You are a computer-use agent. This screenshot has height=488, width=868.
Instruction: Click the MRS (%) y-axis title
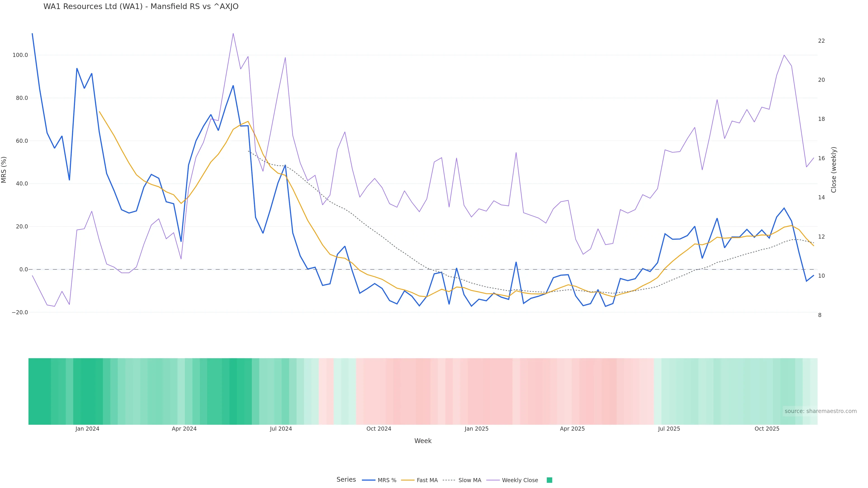pos(4,170)
